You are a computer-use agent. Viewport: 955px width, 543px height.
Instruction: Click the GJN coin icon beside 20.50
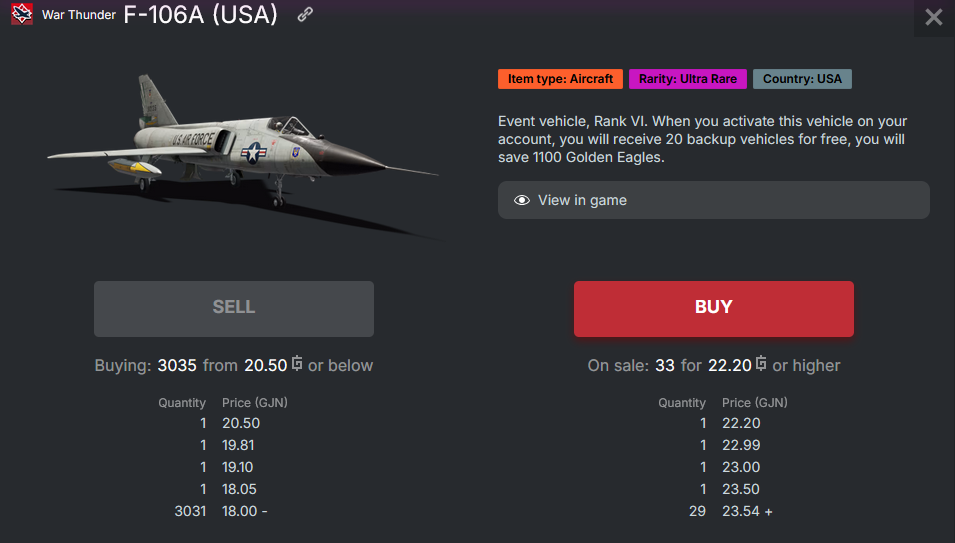[297, 365]
